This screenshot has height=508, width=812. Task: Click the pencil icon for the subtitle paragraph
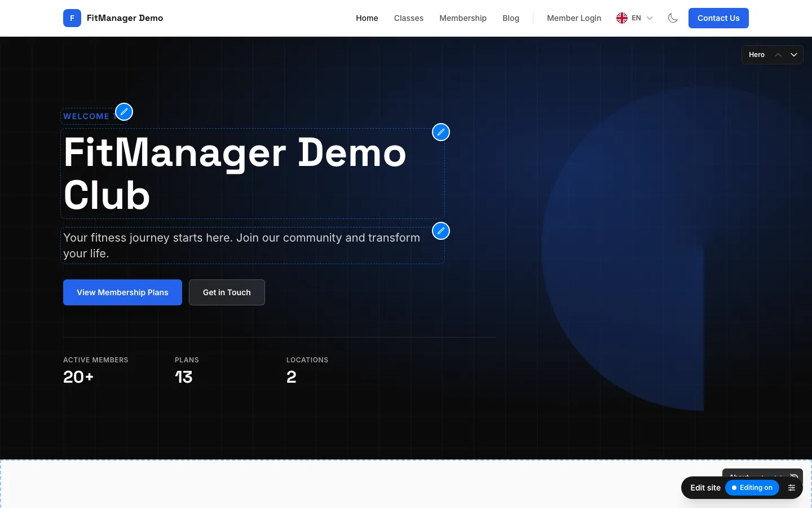[x=441, y=231]
